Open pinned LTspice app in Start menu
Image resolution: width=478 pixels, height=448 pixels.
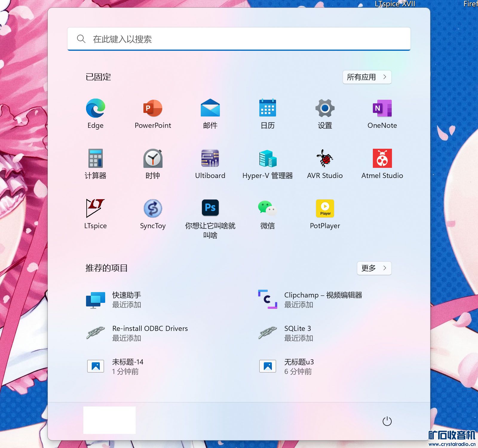tap(96, 214)
